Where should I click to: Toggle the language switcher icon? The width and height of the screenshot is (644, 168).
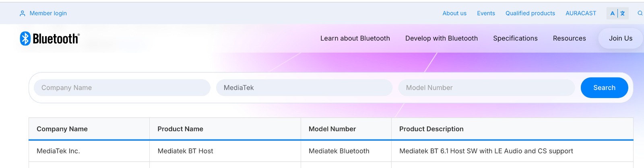click(x=617, y=13)
